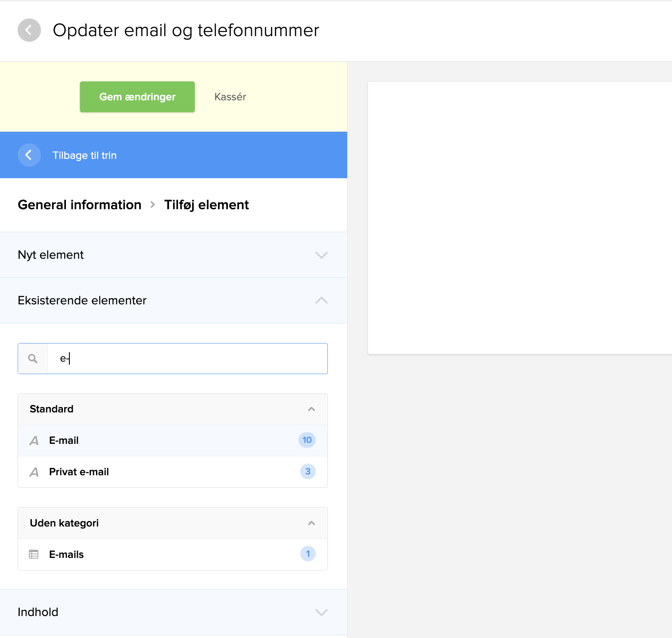Click the table icon beside E-mails

[x=34, y=554]
